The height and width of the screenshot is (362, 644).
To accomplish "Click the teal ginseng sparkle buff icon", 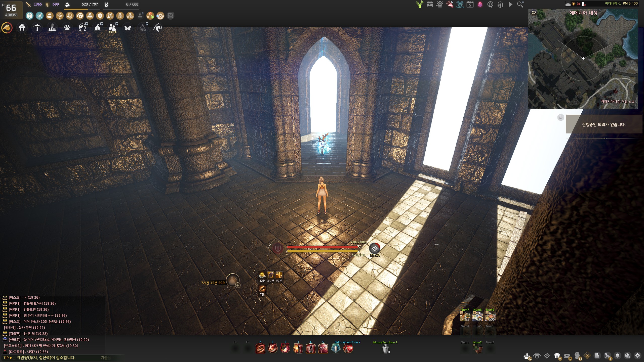I will (x=39, y=16).
